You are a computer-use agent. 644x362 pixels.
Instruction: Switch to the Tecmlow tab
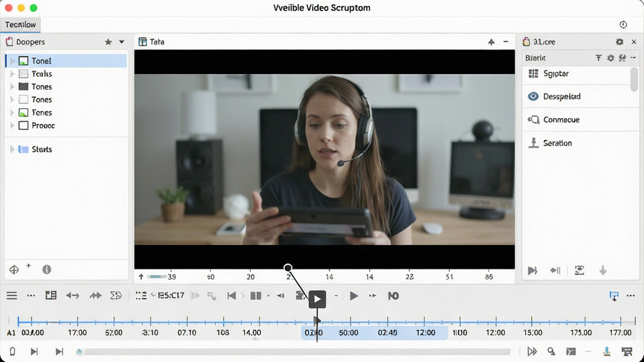(x=21, y=25)
